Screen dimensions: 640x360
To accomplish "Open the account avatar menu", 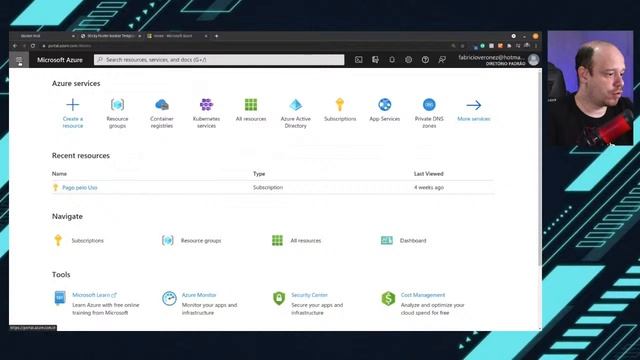I will coord(533,60).
